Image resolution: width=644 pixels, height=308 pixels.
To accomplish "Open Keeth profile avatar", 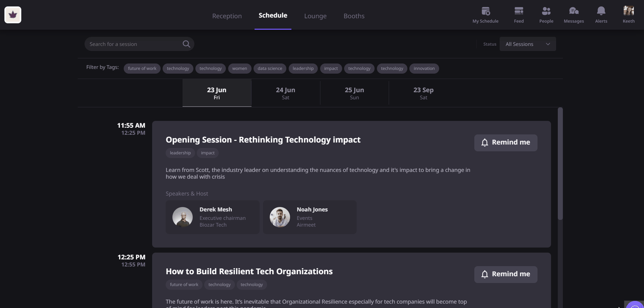I will 628,11.
